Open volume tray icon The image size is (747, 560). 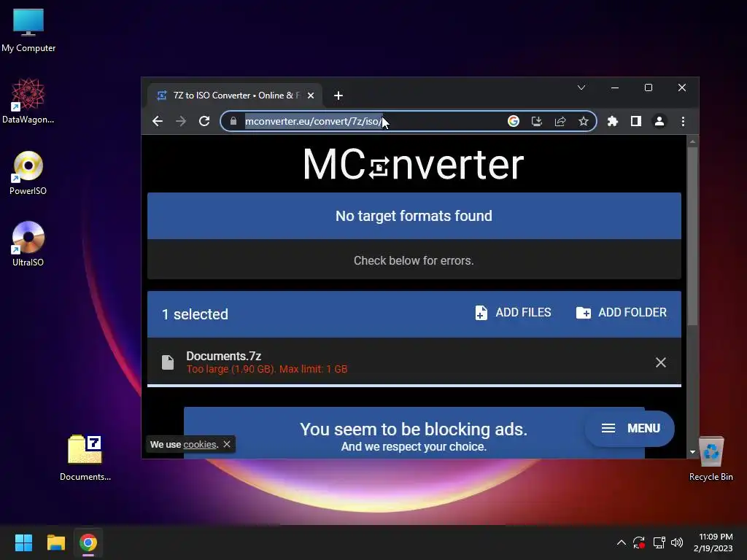coord(676,542)
